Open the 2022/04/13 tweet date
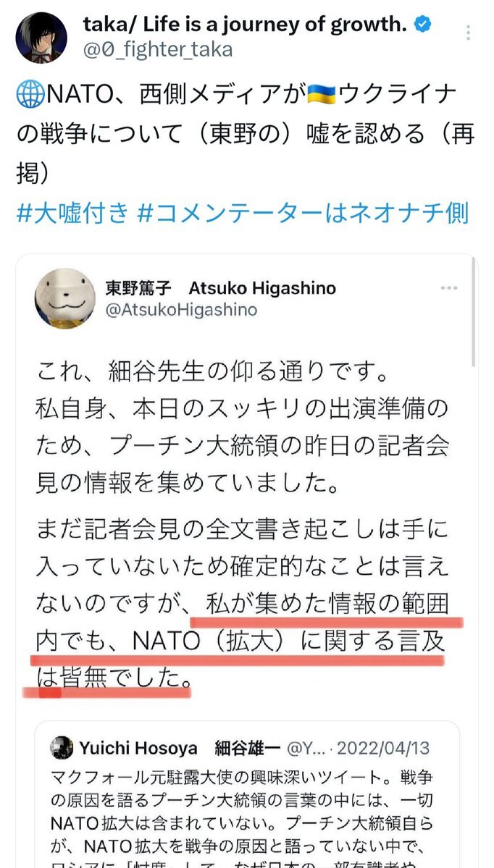Viewport: 494px width, 868px height. (x=383, y=749)
